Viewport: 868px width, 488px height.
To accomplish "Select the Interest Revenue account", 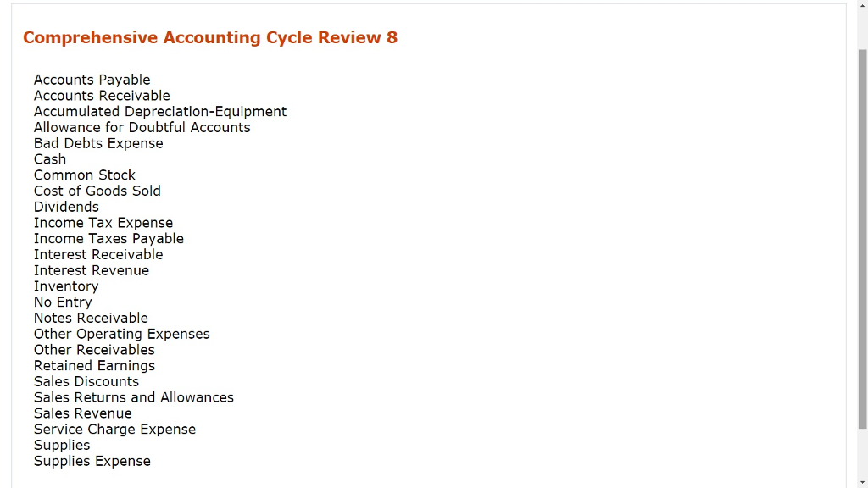I will point(92,270).
